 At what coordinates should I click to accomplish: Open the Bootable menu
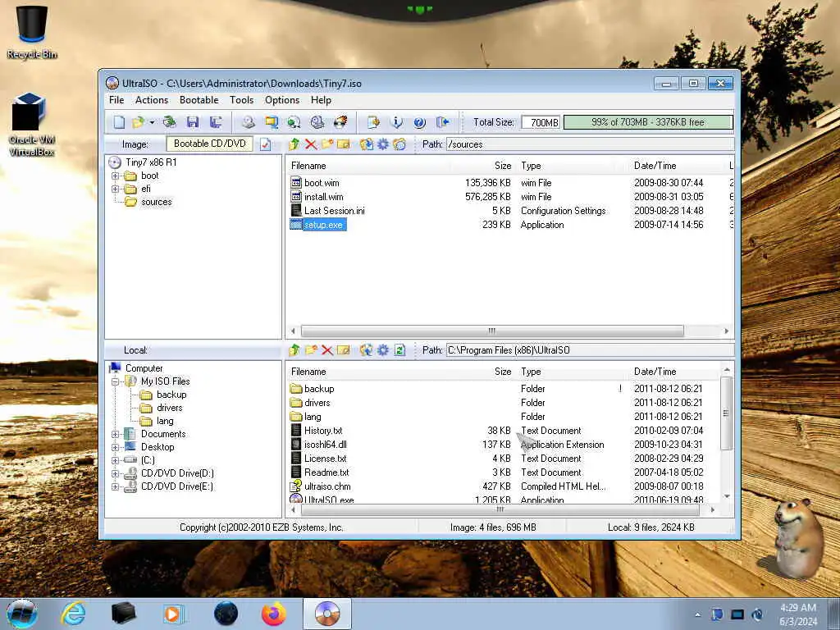coord(199,100)
